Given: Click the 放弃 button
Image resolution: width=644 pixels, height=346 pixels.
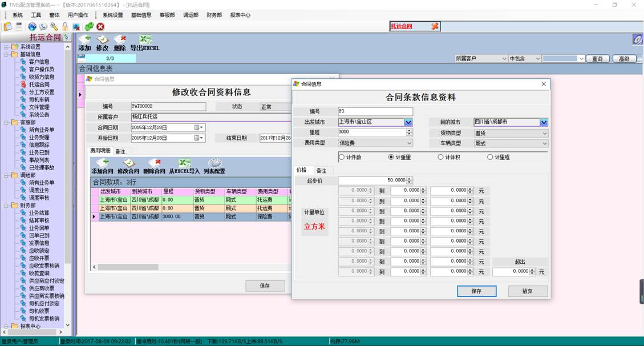Looking at the screenshot, I should click(528, 291).
